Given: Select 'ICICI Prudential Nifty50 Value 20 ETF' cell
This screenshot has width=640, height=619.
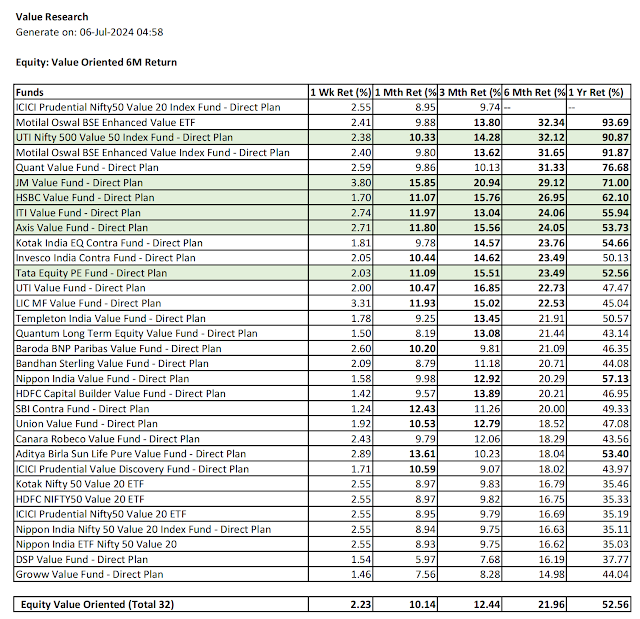Looking at the screenshot, I should 161,514.
